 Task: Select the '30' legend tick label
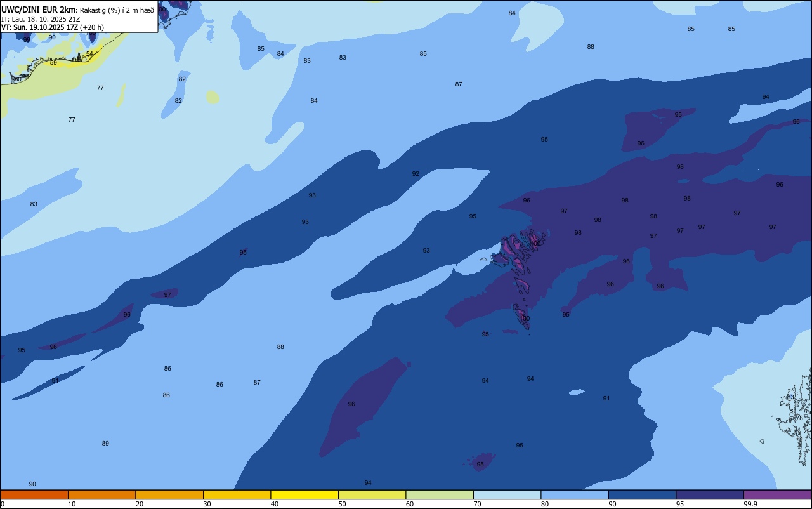[207, 504]
